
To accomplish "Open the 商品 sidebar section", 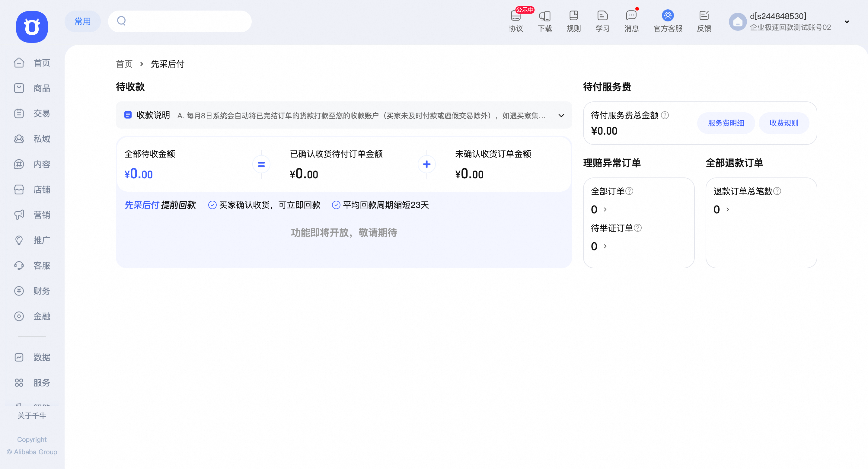I will click(x=32, y=88).
